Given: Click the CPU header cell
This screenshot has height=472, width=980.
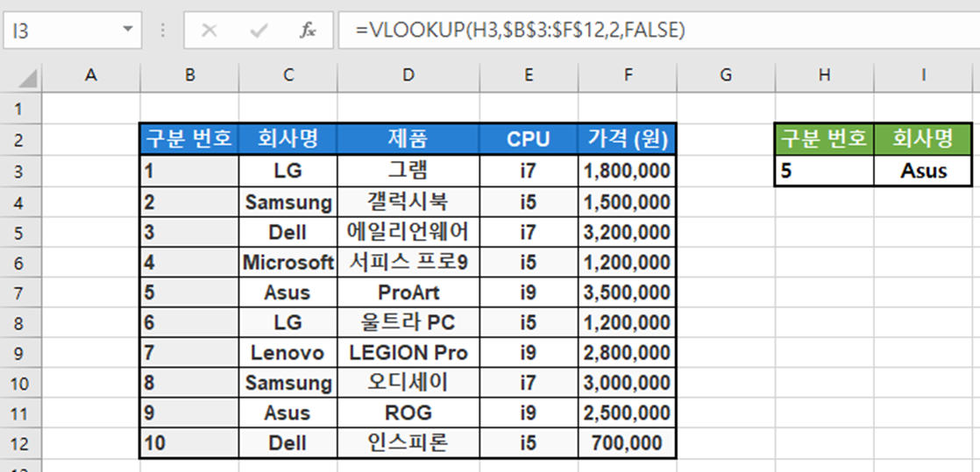Looking at the screenshot, I should click(529, 139).
